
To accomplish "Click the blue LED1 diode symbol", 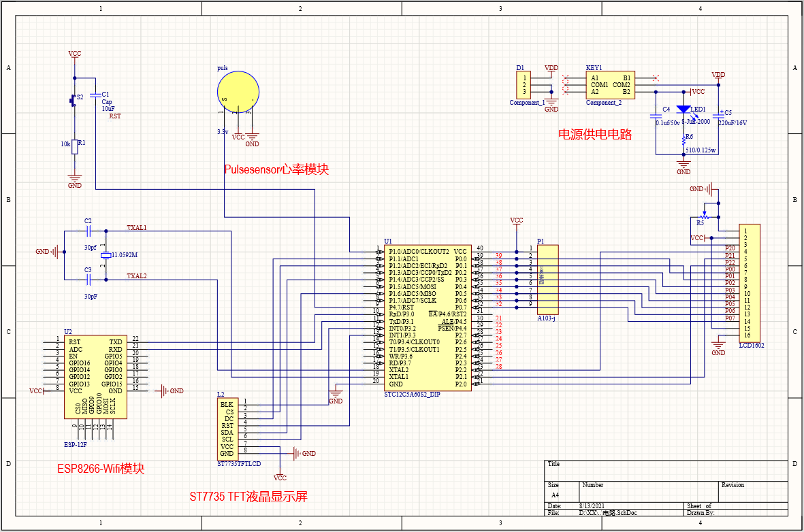I will coord(684,109).
